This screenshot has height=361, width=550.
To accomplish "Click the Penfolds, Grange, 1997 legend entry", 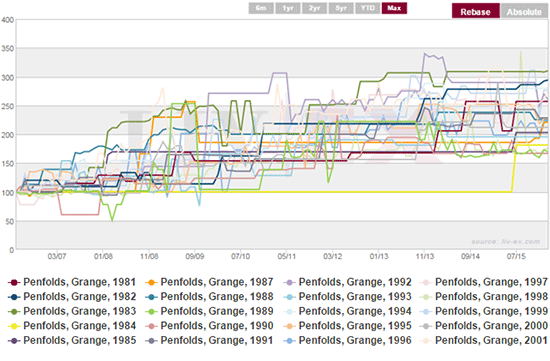I will pos(484,282).
